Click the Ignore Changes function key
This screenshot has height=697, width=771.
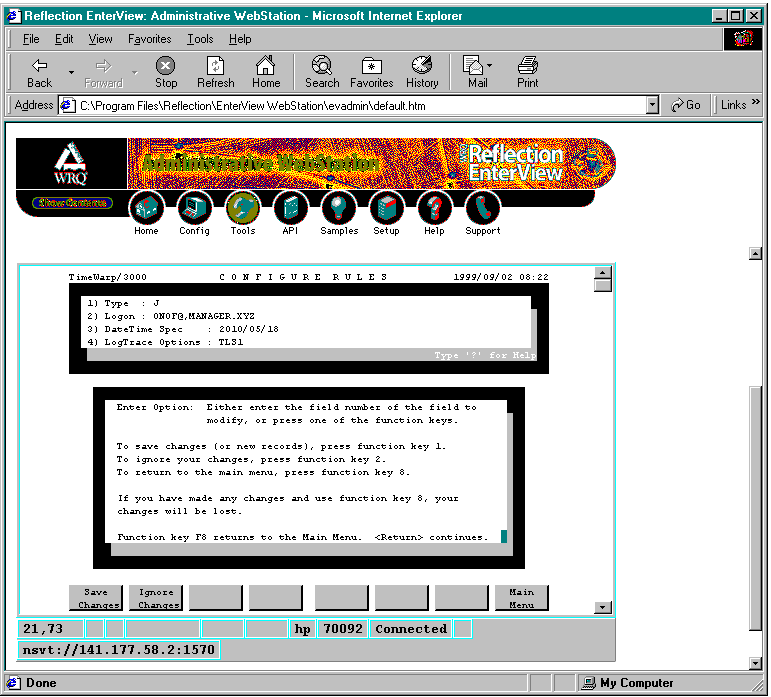pyautogui.click(x=156, y=598)
